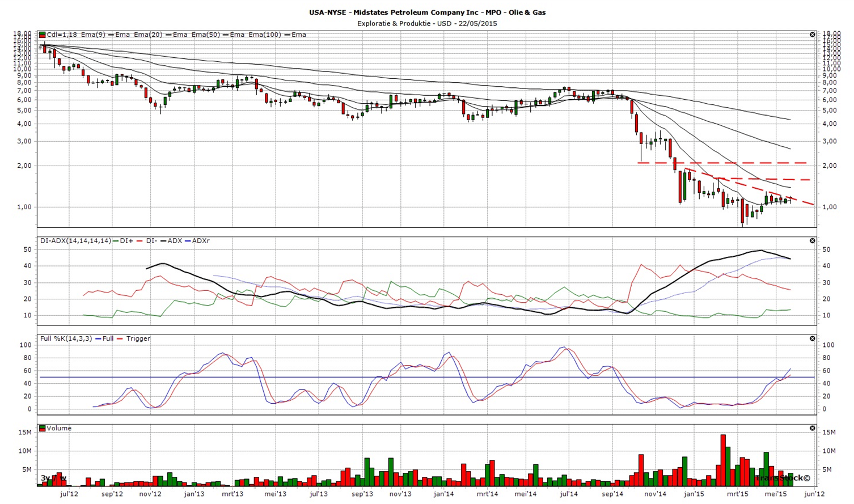The image size is (854, 504).
Task: Click the Full line legend entry
Action: 105,338
